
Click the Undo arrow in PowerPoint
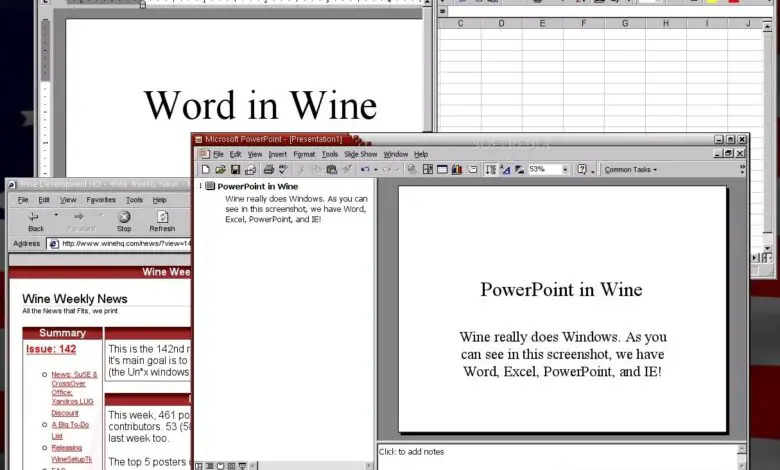click(x=365, y=170)
